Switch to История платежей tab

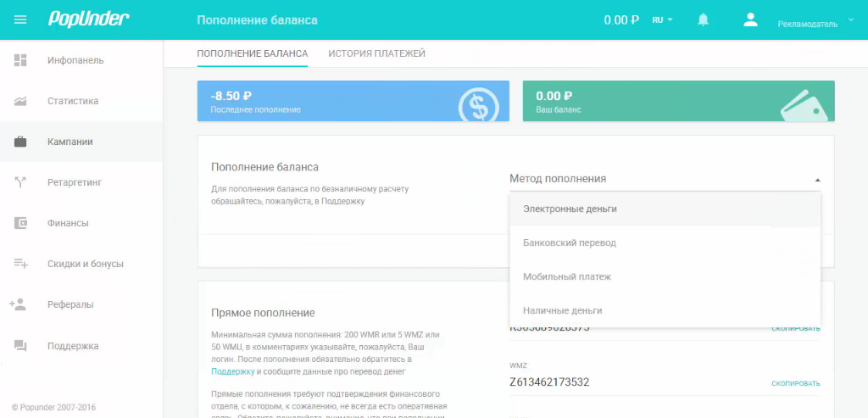tap(377, 53)
